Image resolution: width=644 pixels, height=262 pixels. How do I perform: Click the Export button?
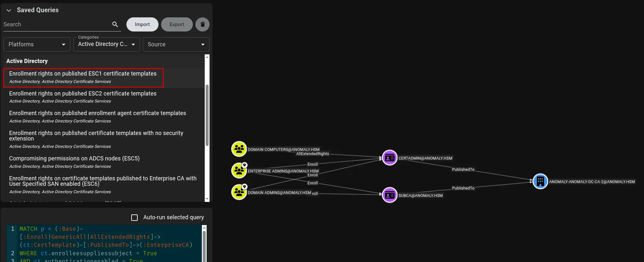click(177, 24)
